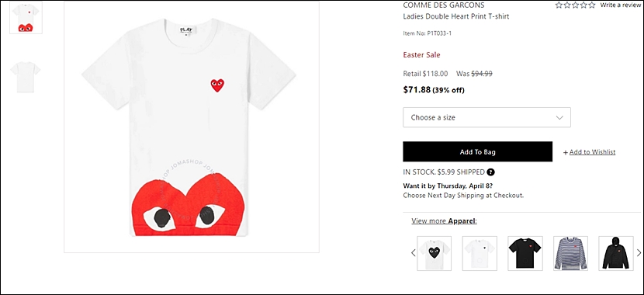
Task: Click the size dropdown chevron arrow
Action: 559,117
